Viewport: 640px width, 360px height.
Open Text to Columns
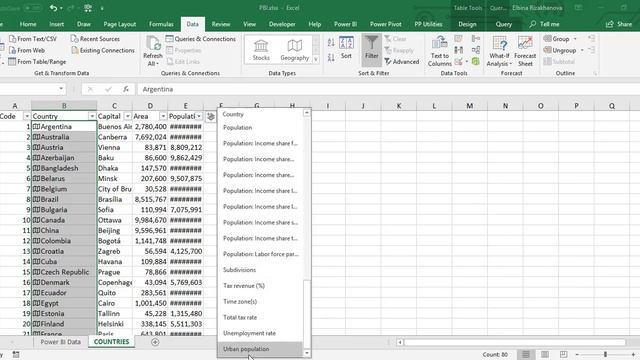[440, 51]
